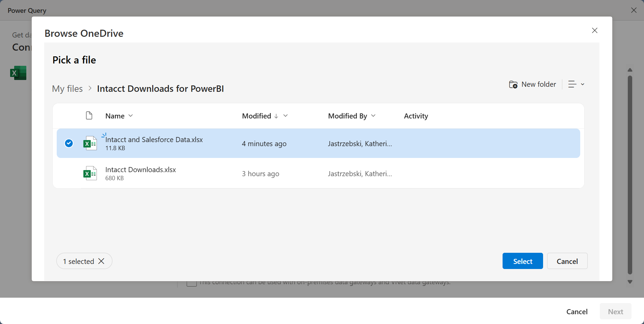This screenshot has height=324, width=644.
Task: Close the Browse OneDrive dialog
Action: 595,31
